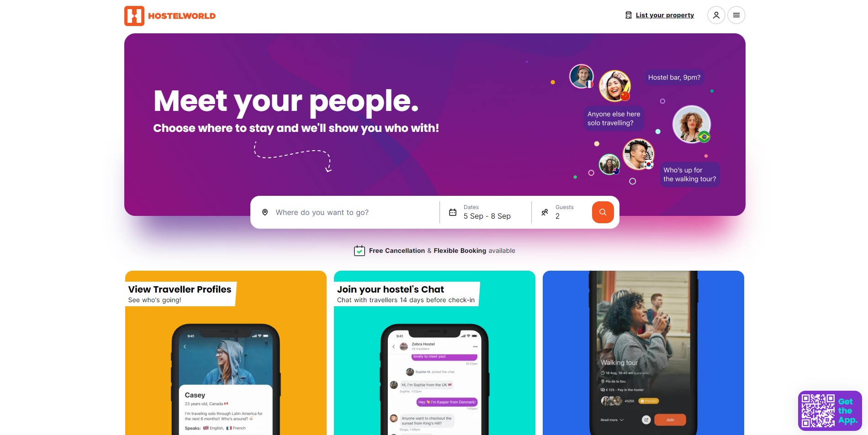
Task: Open the List your property link
Action: point(665,15)
